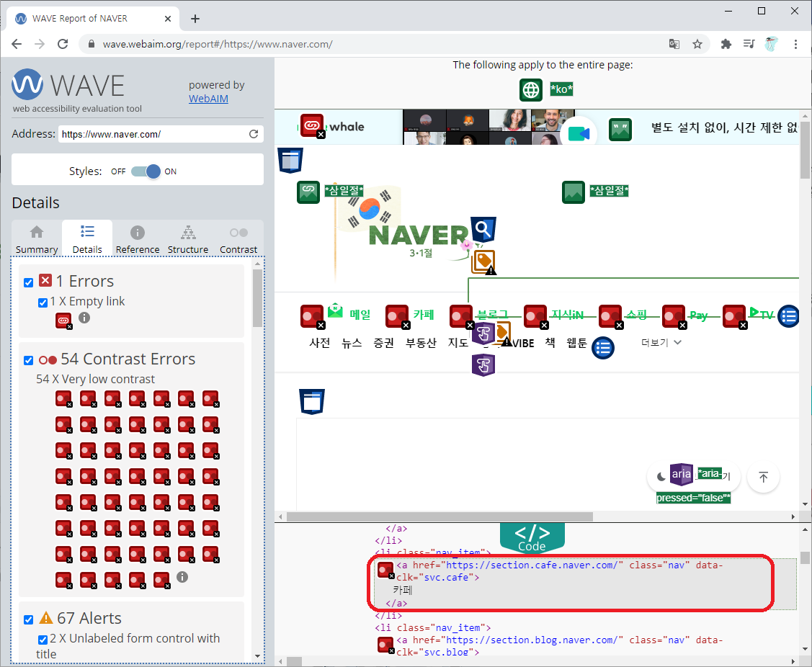Click the contrast icon in cafe code snippet
Image resolution: width=812 pixels, height=667 pixels.
pos(385,570)
